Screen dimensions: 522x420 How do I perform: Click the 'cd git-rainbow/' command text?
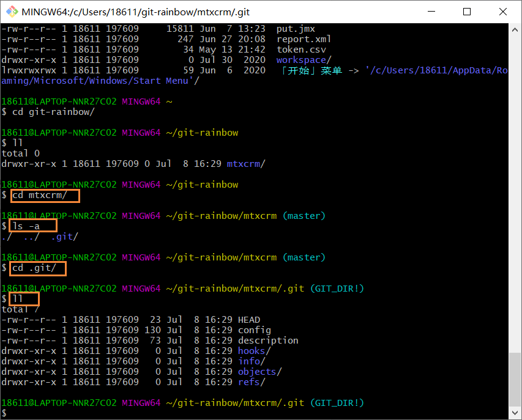click(x=53, y=112)
